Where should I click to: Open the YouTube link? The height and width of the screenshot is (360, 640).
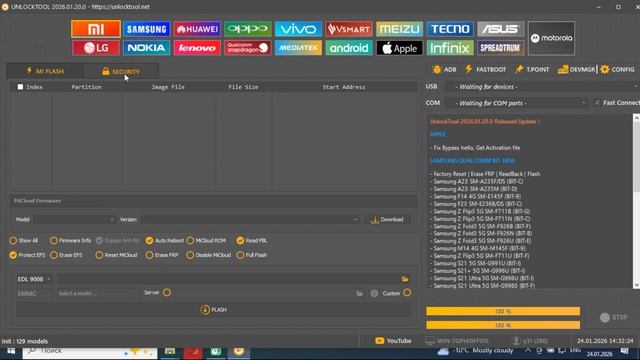coord(393,341)
